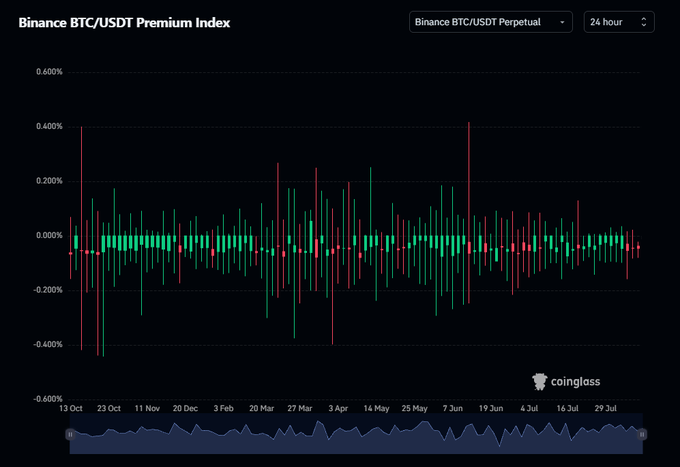The image size is (680, 467).
Task: Click the 3 Feb date label
Action: pos(223,408)
